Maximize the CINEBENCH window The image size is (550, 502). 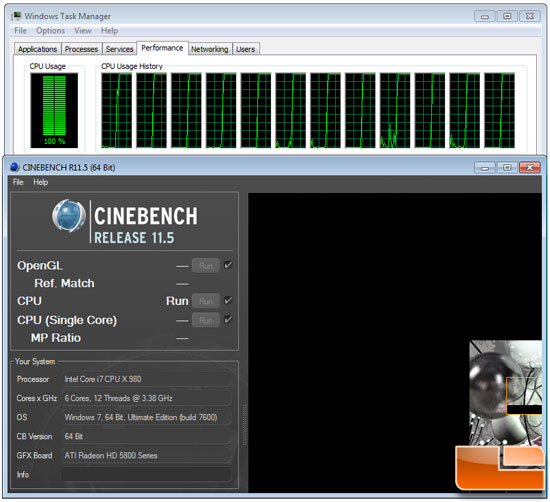tap(507, 168)
